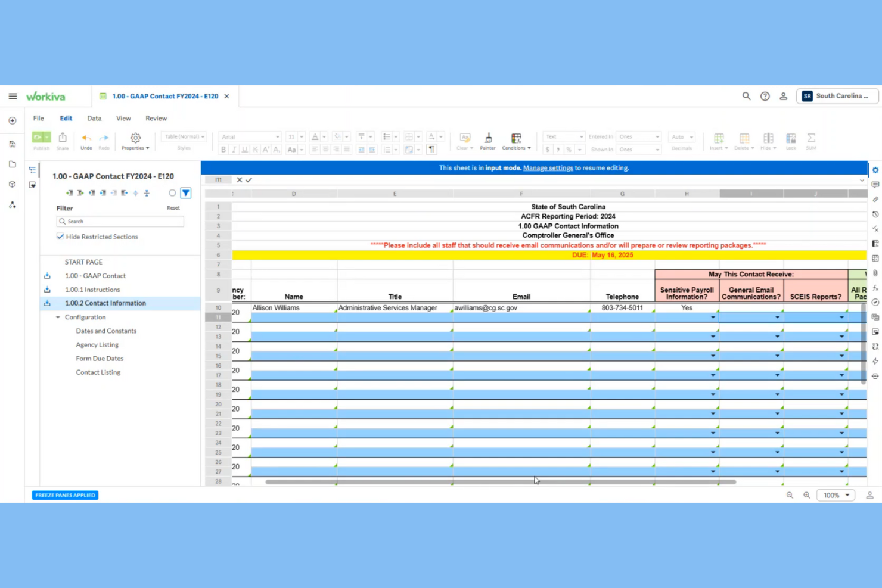Open the cell fill color picker

(340, 137)
